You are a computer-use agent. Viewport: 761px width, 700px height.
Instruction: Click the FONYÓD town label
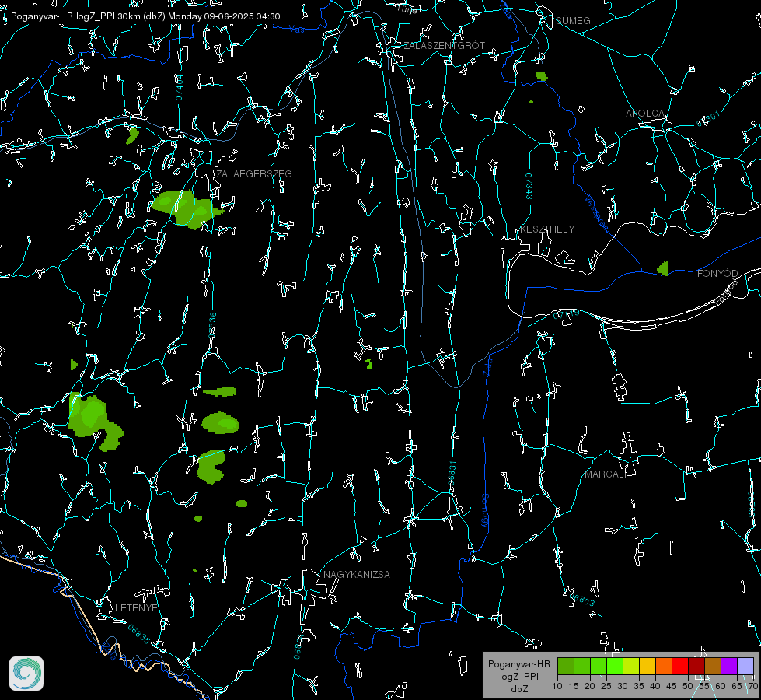[717, 274]
